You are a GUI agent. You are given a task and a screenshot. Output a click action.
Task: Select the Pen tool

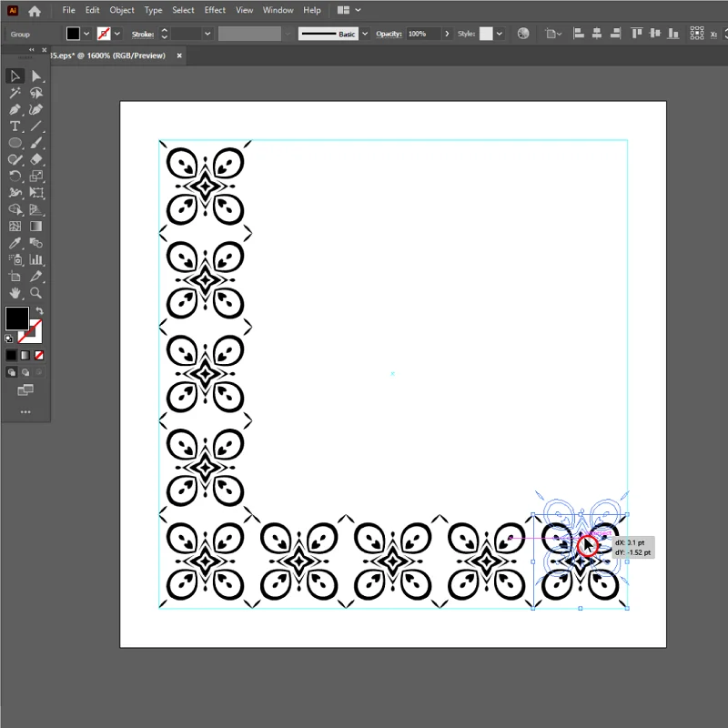(x=15, y=109)
